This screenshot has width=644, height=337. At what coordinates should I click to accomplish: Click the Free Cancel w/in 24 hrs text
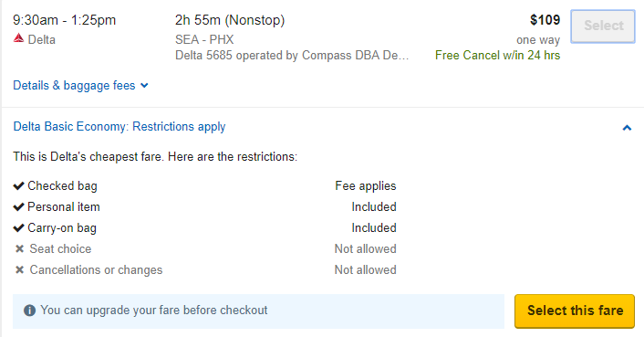[497, 55]
